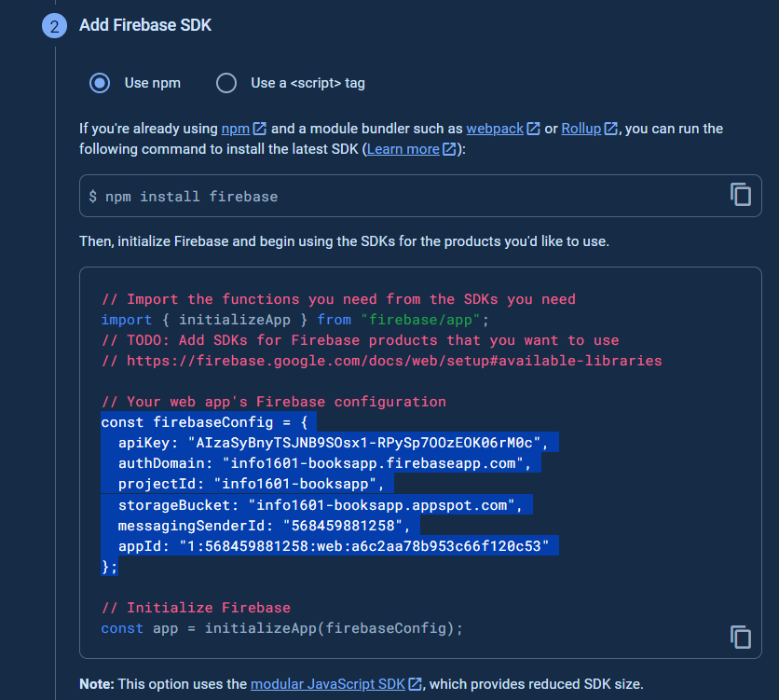The height and width of the screenshot is (700, 779).
Task: Click the initializeApp(firebaseConfig) code line
Action: (281, 628)
